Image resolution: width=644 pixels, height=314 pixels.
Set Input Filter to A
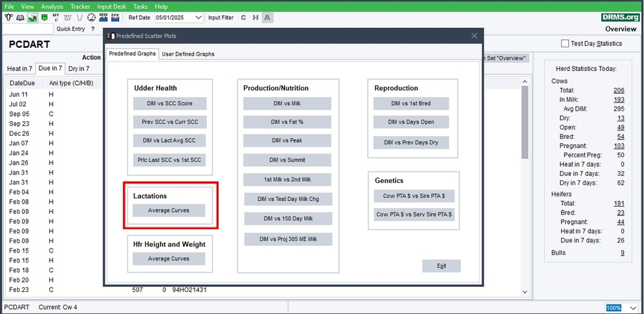(268, 18)
